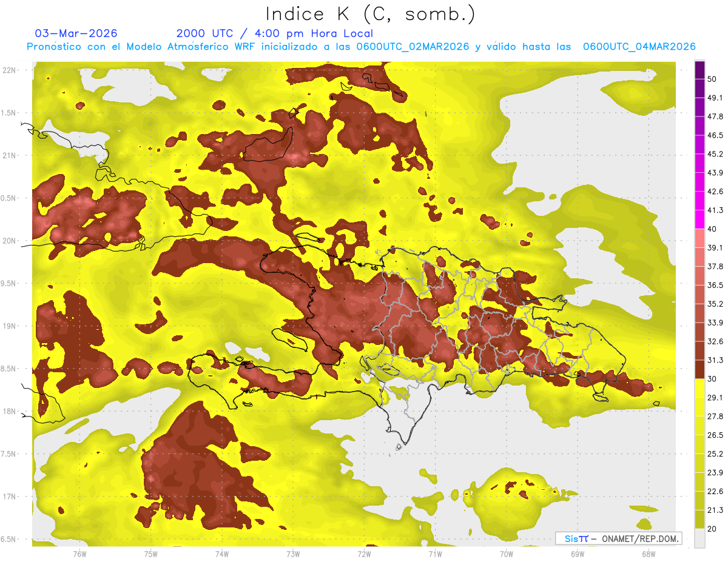Click the '72W' longitude label
Screen dimensions: 728x562
364,554
